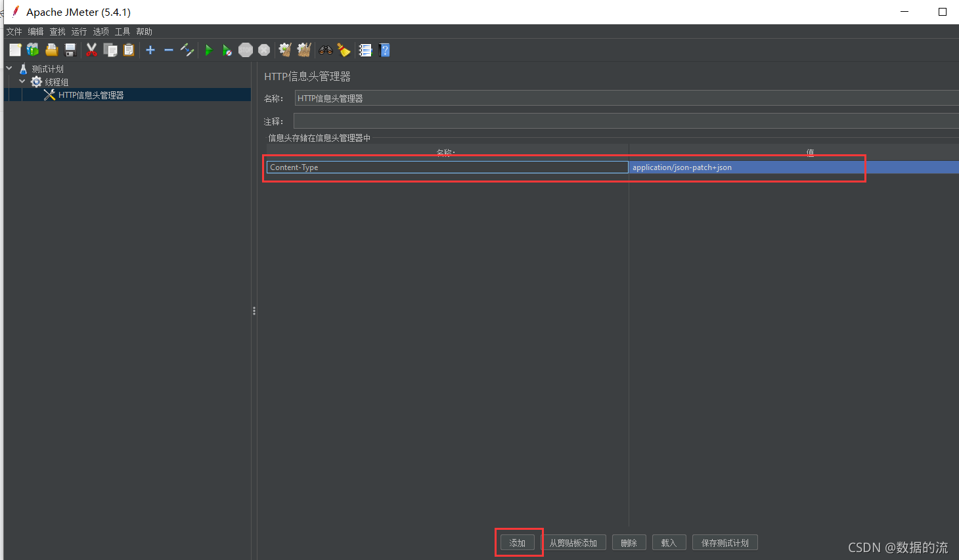Click the 删除 button
This screenshot has width=959, height=560.
629,543
